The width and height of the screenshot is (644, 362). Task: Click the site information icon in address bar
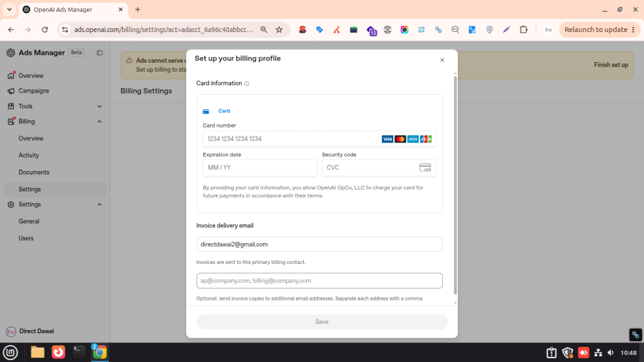click(x=65, y=30)
